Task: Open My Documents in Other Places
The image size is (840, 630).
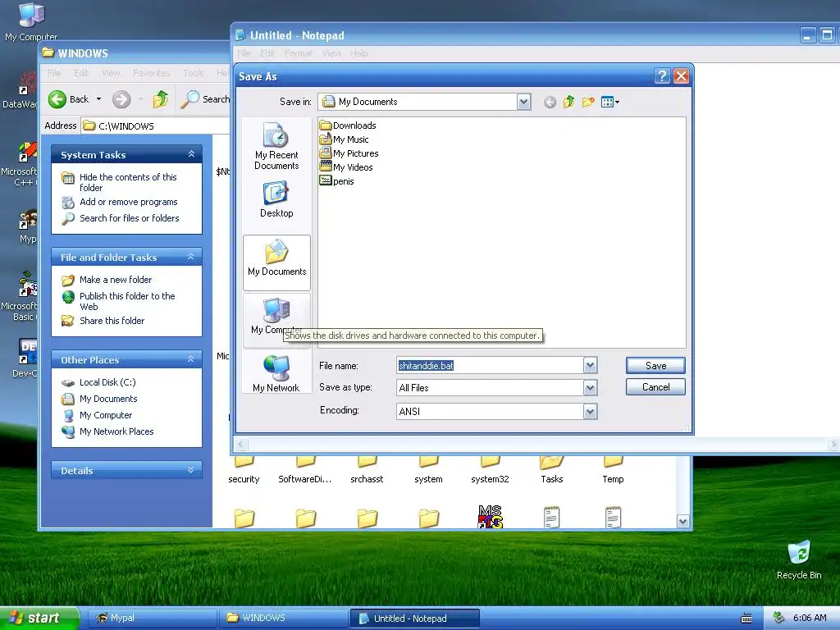Action: click(108, 399)
